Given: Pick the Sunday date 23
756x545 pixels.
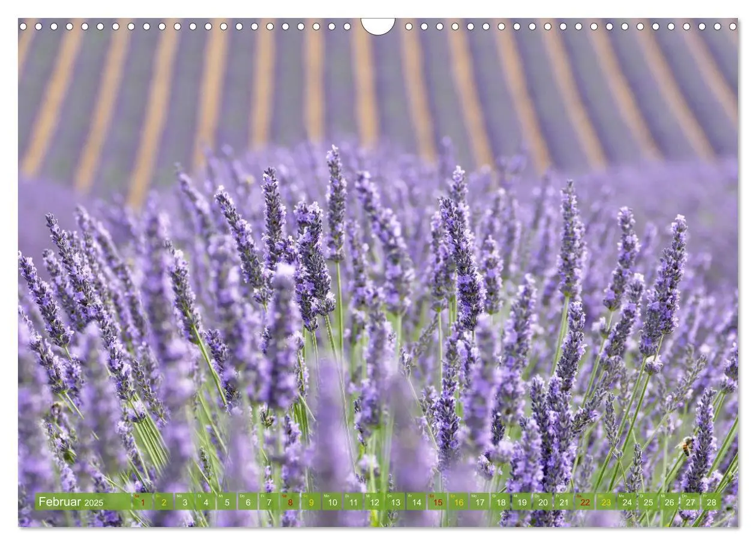Looking at the screenshot, I should (605, 502).
